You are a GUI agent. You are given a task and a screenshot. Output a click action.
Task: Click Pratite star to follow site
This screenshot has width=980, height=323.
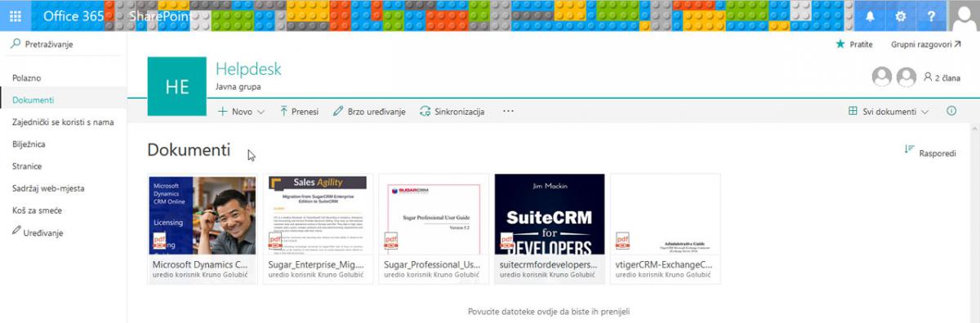(854, 44)
